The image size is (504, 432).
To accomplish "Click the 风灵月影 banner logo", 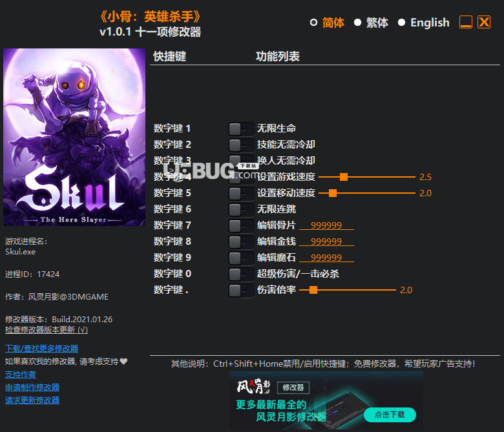I will coord(253,386).
